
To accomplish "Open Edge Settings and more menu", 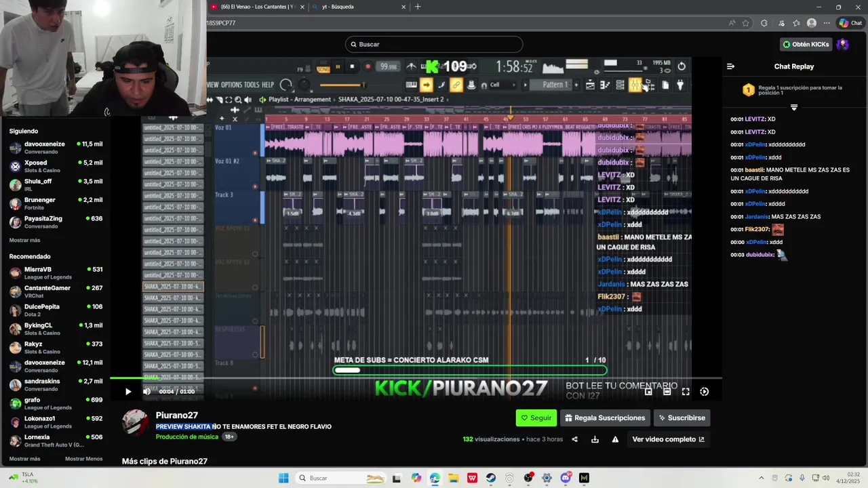I will tap(827, 23).
